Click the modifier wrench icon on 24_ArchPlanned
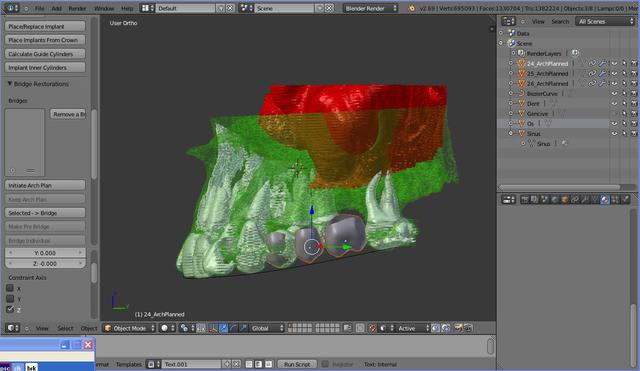640x371 pixels. (602, 64)
